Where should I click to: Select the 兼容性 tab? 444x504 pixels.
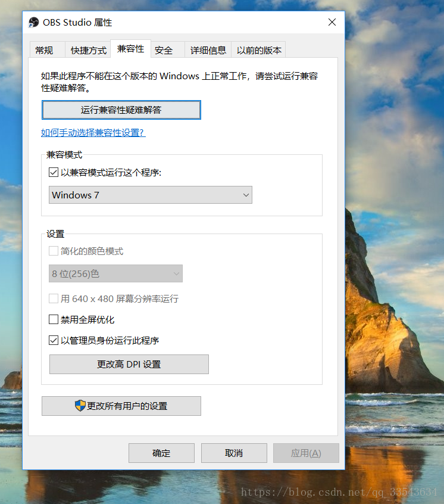tap(131, 49)
